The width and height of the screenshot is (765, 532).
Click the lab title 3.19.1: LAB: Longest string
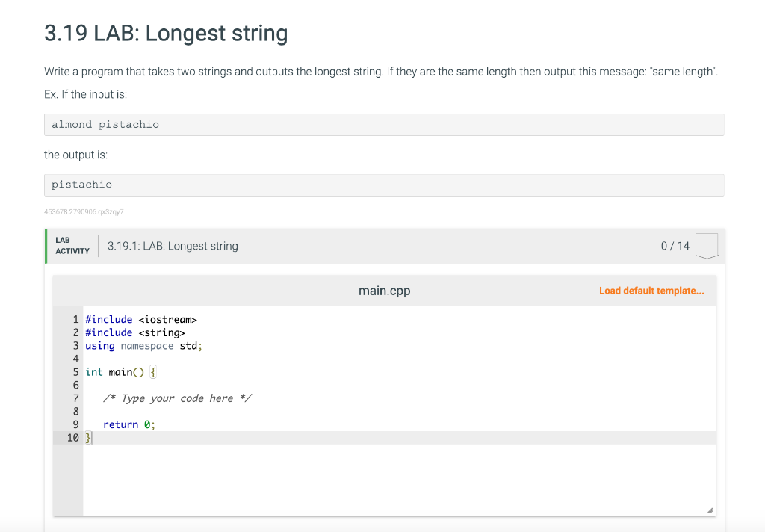tap(173, 245)
